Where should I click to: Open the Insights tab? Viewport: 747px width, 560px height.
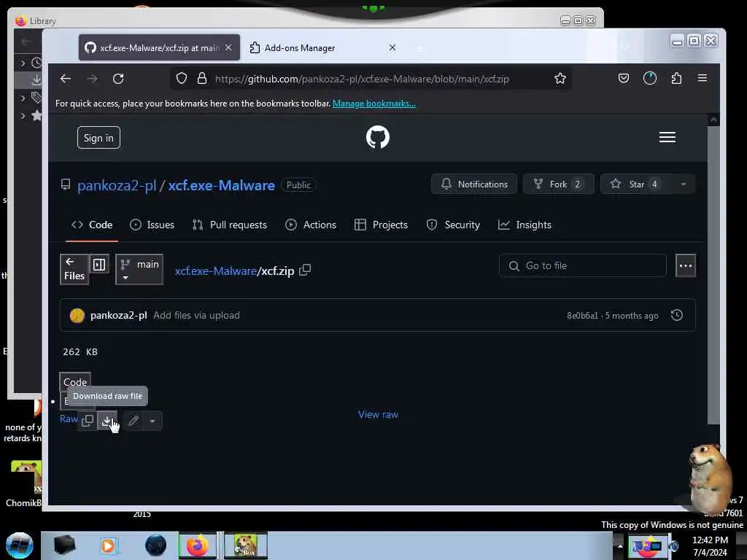pyautogui.click(x=525, y=225)
